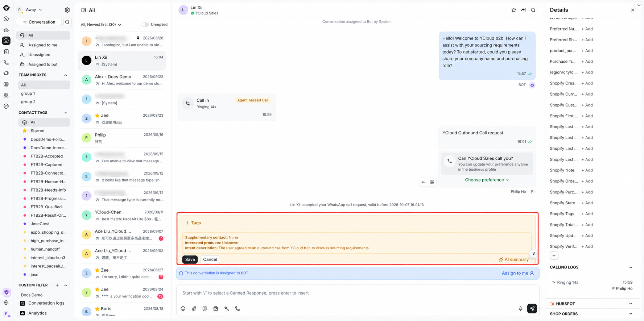Open the inbox chat icon in left rail
The width and height of the screenshot is (644, 321).
pos(6,41)
